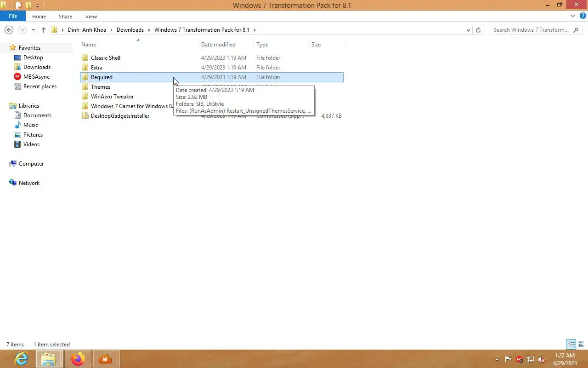This screenshot has width=588, height=368.
Task: Open the orange cloud M taskbar app
Action: pos(105,359)
